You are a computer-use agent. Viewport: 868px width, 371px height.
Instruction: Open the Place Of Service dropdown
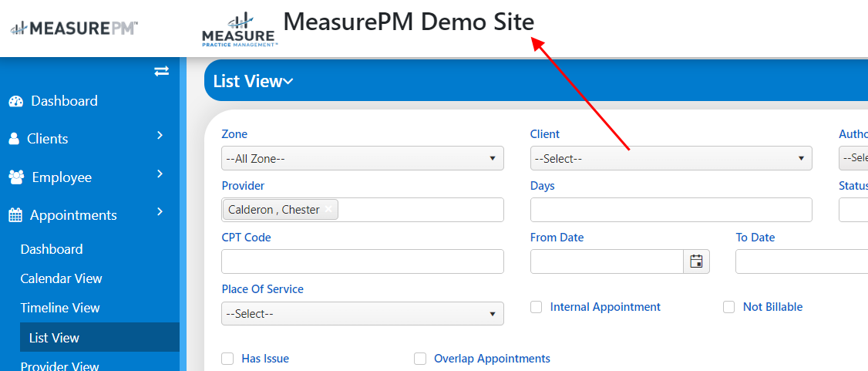coord(362,313)
